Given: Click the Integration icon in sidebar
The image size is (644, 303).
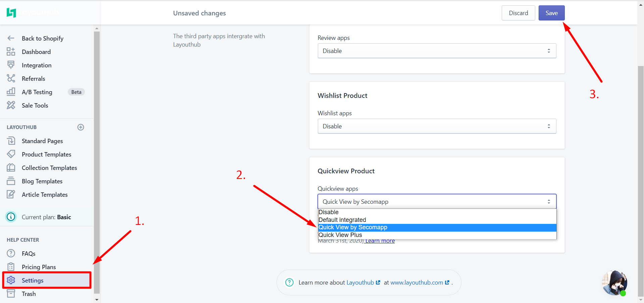Looking at the screenshot, I should 11,65.
